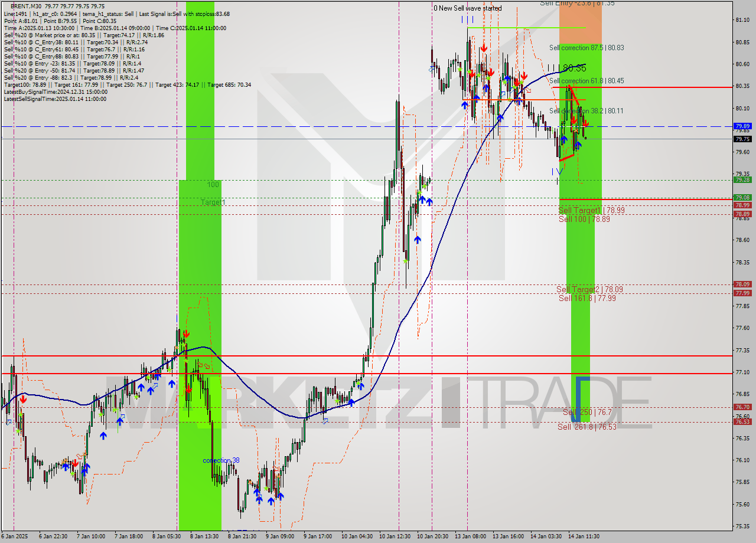
Task: Click the red 78.09 price tag
Action: (x=742, y=284)
